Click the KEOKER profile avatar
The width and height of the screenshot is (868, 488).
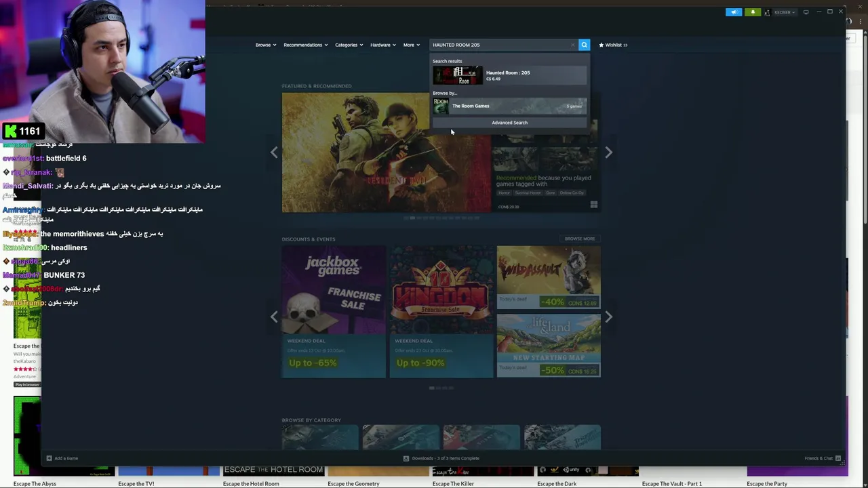coord(768,12)
